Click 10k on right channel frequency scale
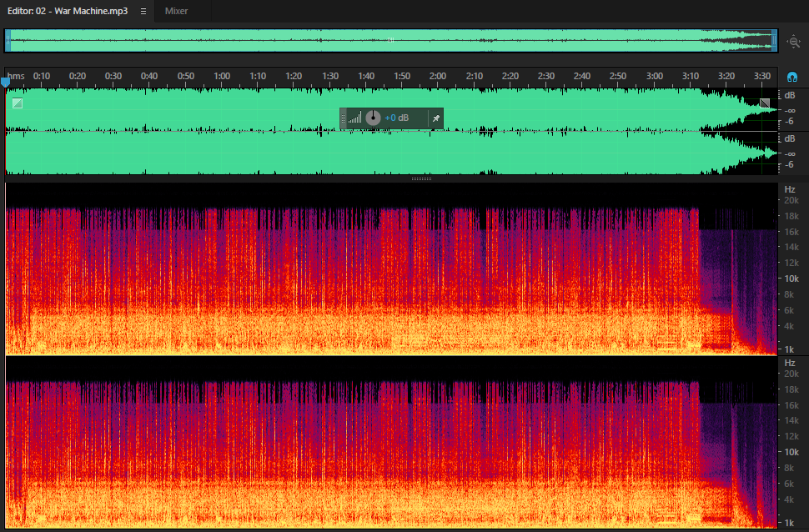Screen dimensions: 809x532 (791, 452)
